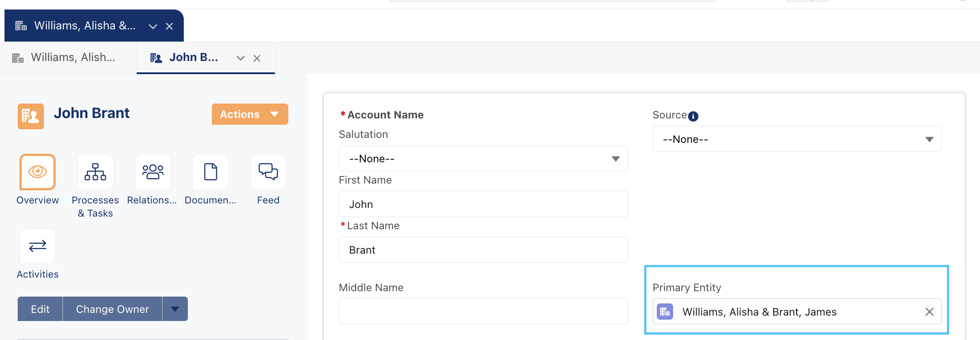This screenshot has width=980, height=340.
Task: Expand the Salutation dropdown
Action: point(483,159)
